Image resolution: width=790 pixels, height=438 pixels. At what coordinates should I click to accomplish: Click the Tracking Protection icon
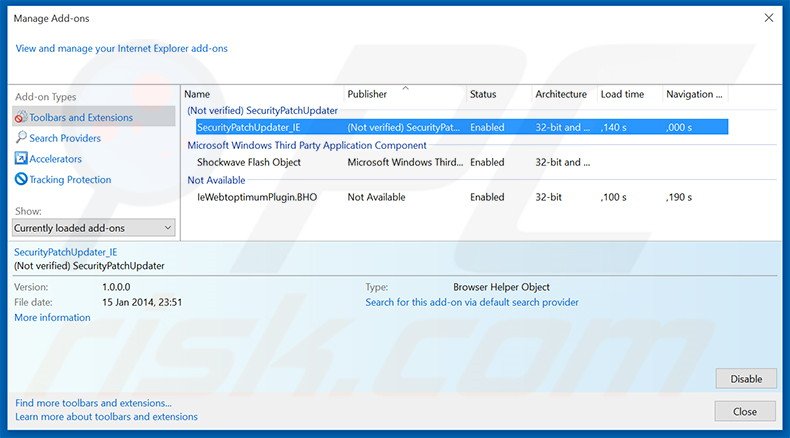coord(21,179)
